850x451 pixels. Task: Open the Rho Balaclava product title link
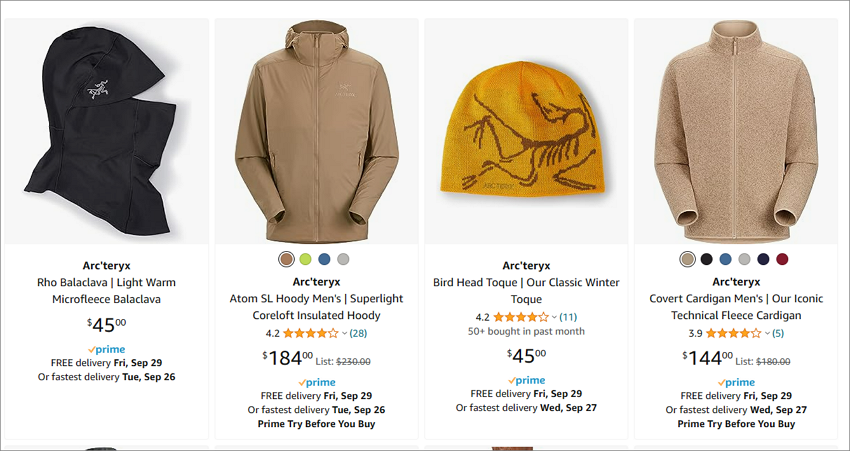pyautogui.click(x=106, y=291)
